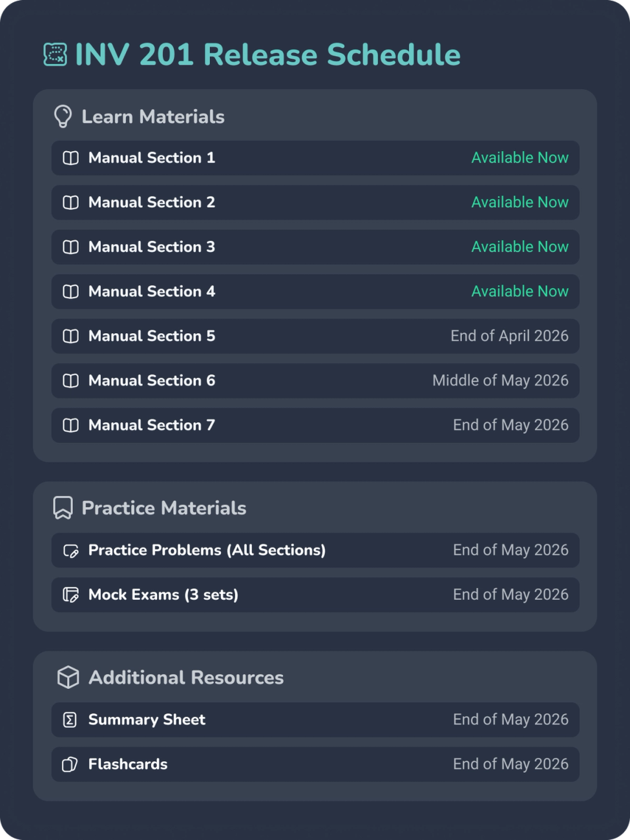Viewport: 630px width, 840px height.
Task: Select the Learn Materials section header
Action: pos(152,117)
